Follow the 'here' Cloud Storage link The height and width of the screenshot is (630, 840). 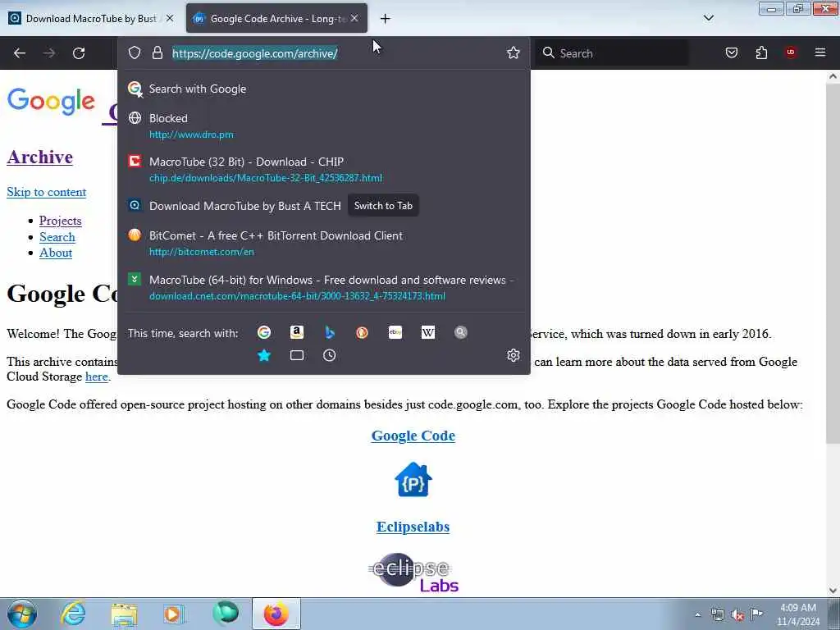(97, 377)
